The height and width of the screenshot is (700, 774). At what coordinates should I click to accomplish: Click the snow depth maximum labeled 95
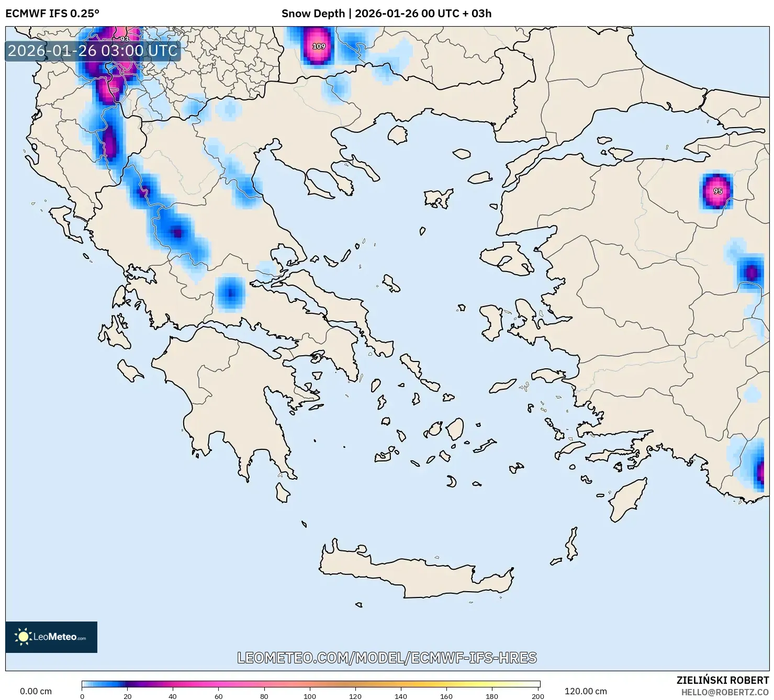[x=717, y=191]
